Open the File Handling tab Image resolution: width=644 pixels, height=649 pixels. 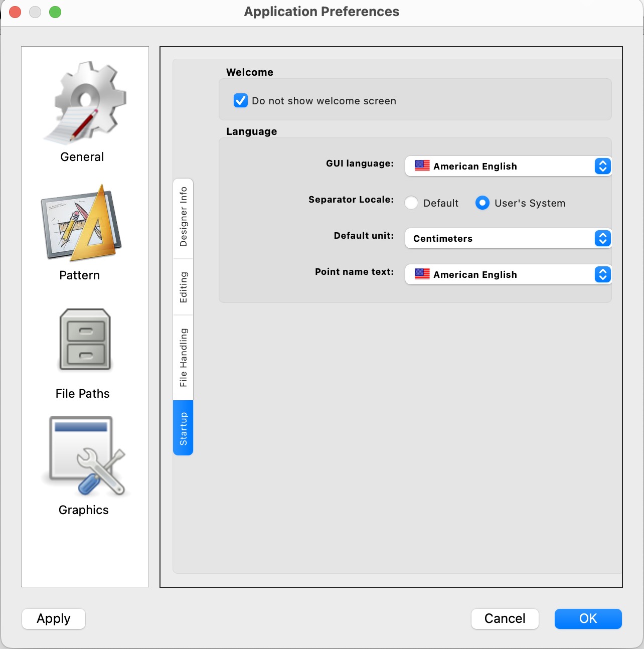183,358
